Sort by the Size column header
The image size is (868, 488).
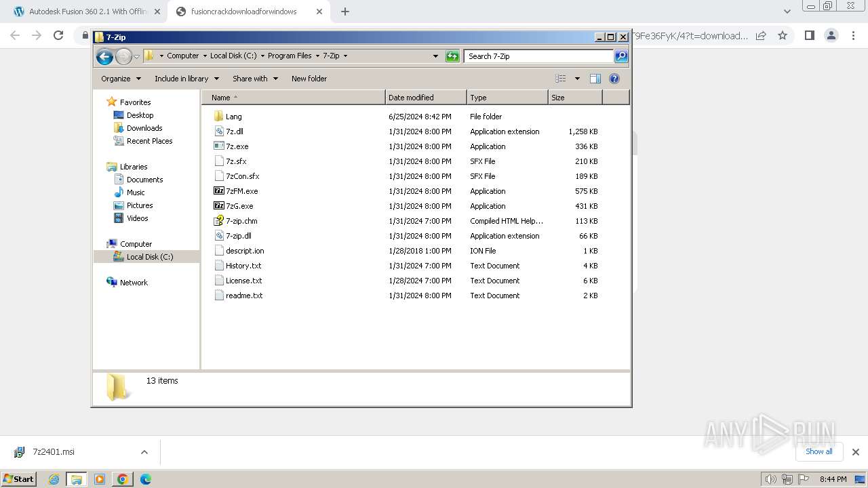coord(575,98)
